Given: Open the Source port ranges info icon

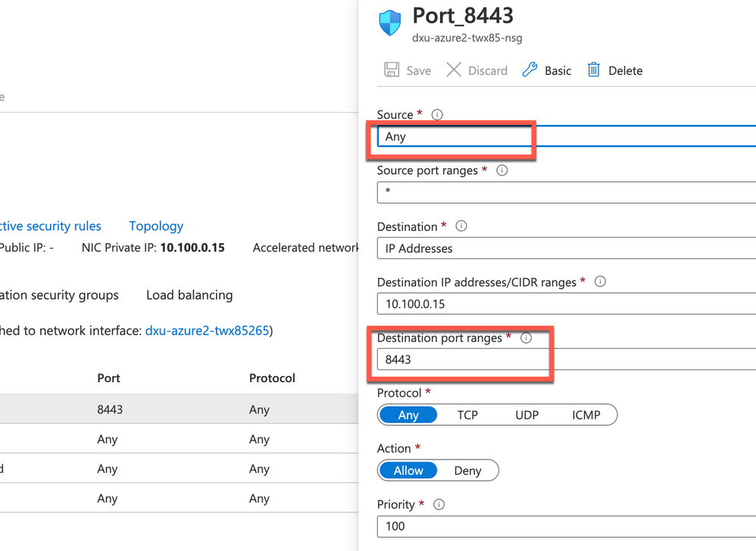Looking at the screenshot, I should coord(502,170).
